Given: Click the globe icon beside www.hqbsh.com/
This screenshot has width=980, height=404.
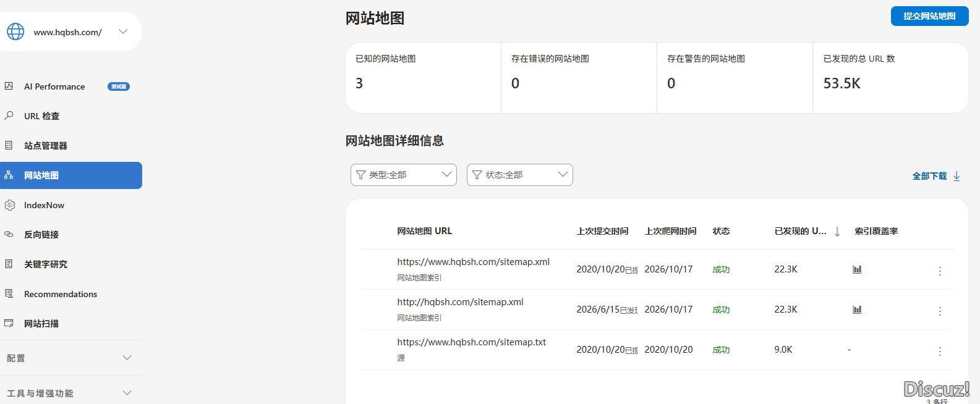Looking at the screenshot, I should pos(15,32).
